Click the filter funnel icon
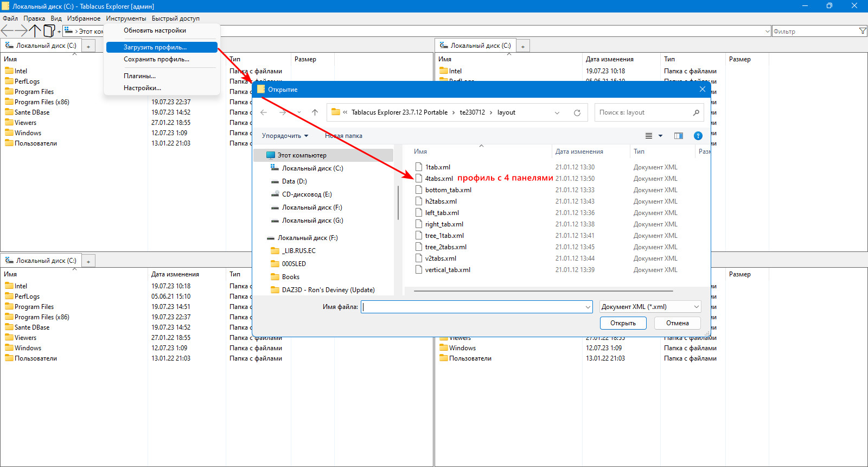This screenshot has width=868, height=467. [x=863, y=31]
